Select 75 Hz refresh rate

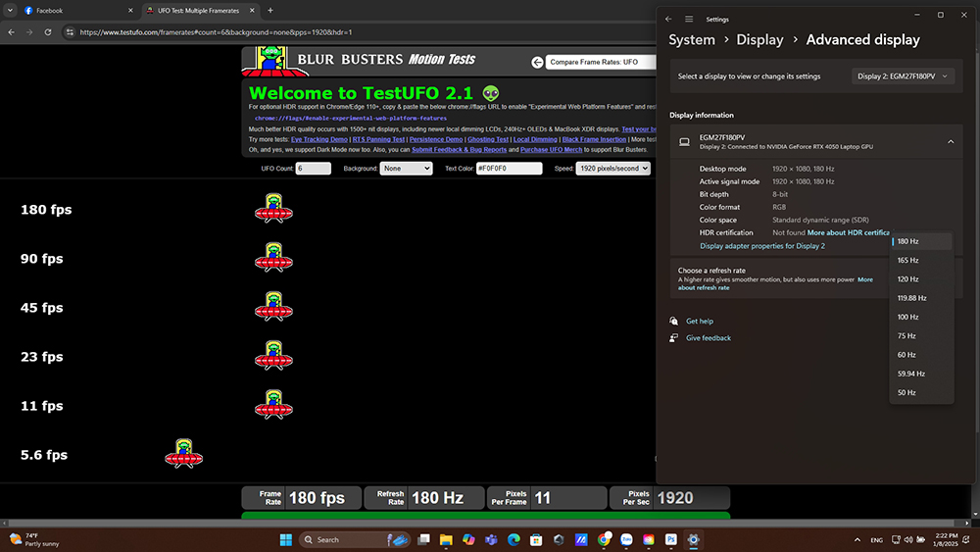click(x=921, y=335)
